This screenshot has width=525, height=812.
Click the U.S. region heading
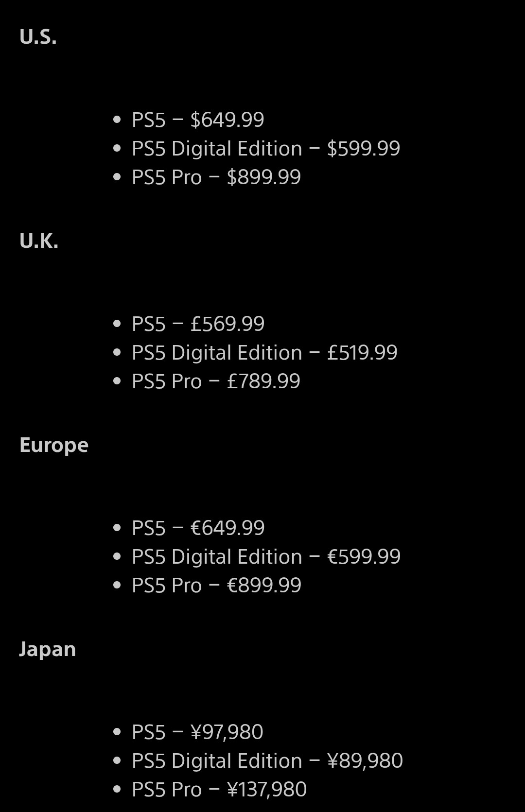(x=38, y=37)
